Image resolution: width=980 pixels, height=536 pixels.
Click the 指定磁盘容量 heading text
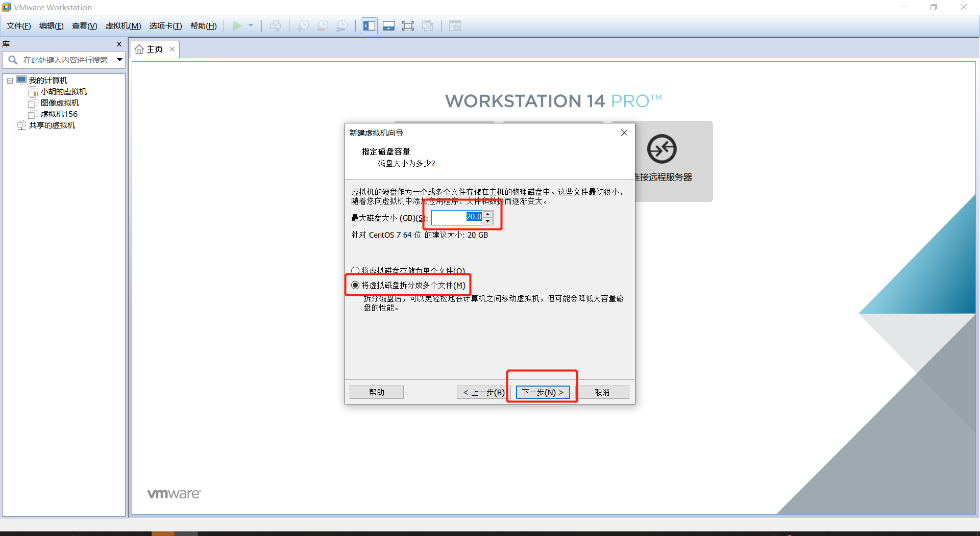tap(386, 152)
